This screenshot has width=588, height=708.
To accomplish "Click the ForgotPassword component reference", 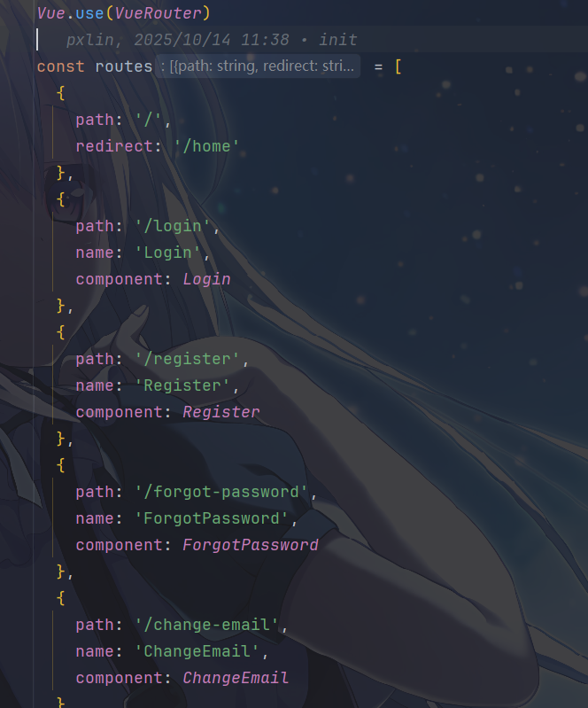I will 251,545.
